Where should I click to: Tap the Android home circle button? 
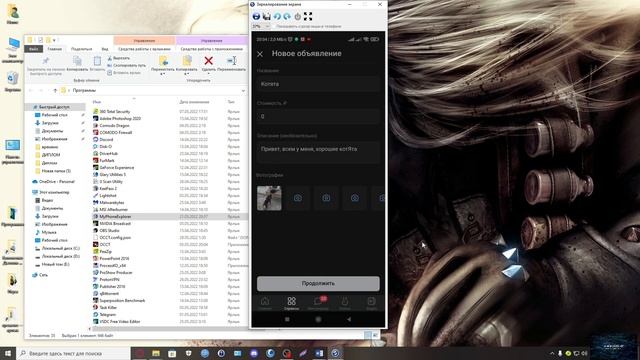[318, 319]
